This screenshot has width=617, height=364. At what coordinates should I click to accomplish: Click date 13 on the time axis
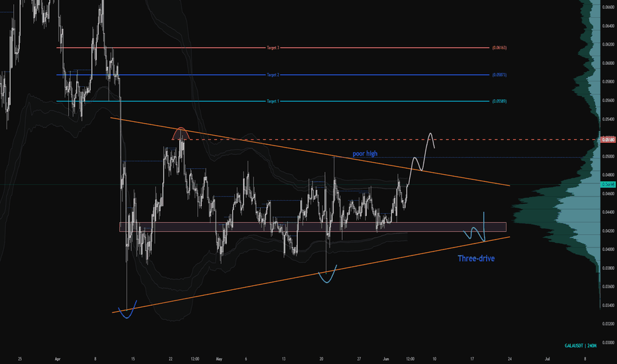point(284,359)
